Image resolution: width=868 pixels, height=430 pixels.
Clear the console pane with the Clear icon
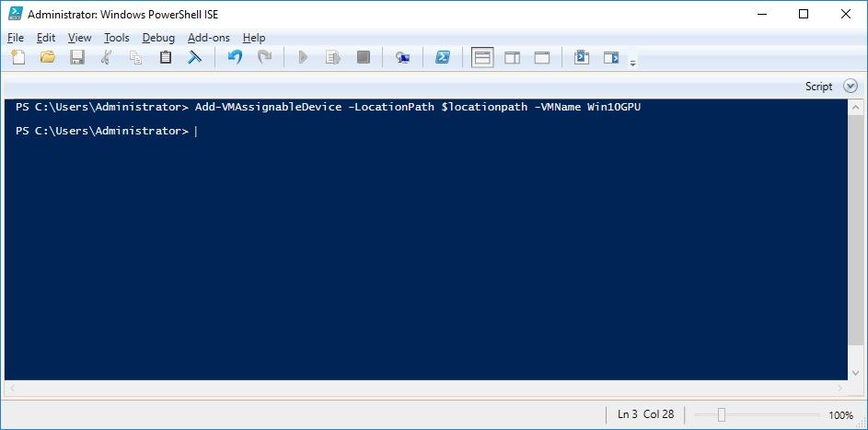click(x=194, y=57)
